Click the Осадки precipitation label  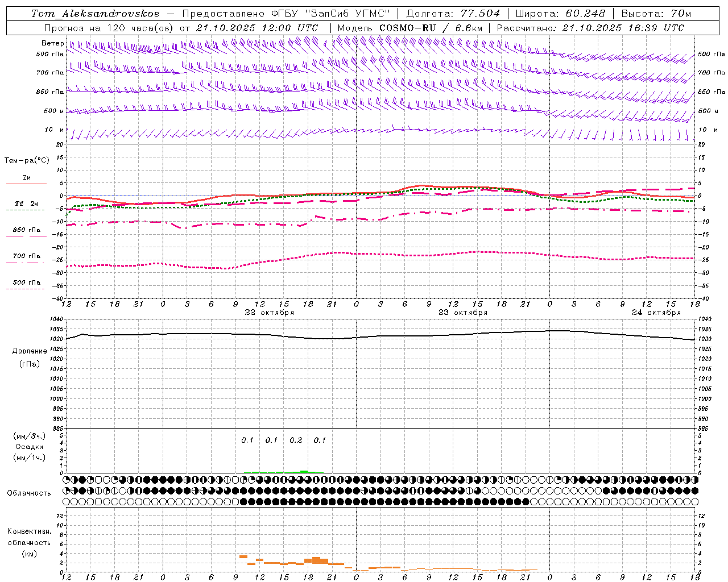tap(30, 447)
